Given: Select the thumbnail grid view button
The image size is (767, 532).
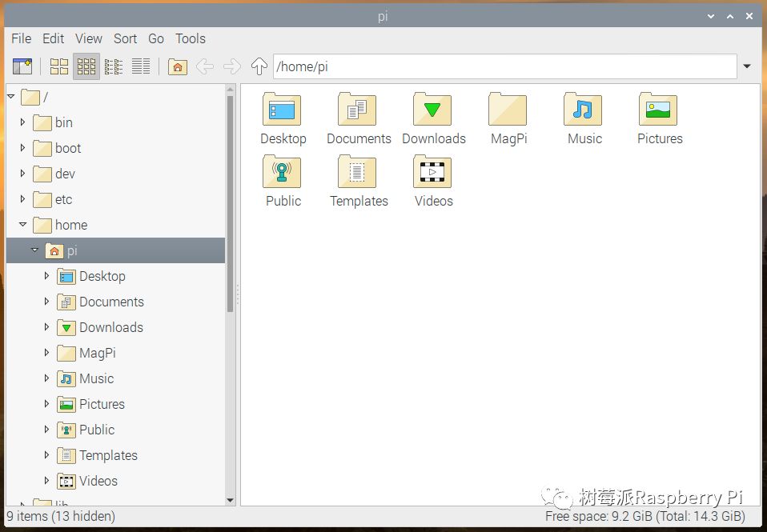Looking at the screenshot, I should 86,66.
